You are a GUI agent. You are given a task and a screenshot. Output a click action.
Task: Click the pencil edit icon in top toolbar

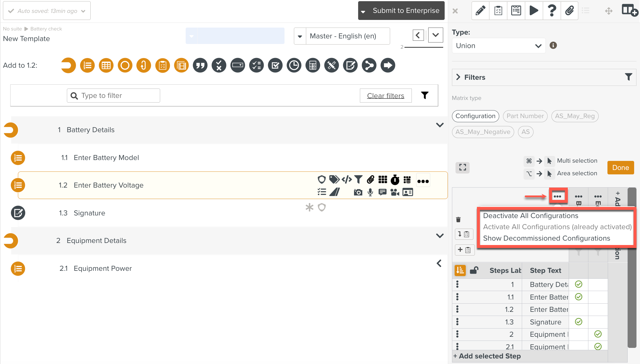[x=480, y=11]
